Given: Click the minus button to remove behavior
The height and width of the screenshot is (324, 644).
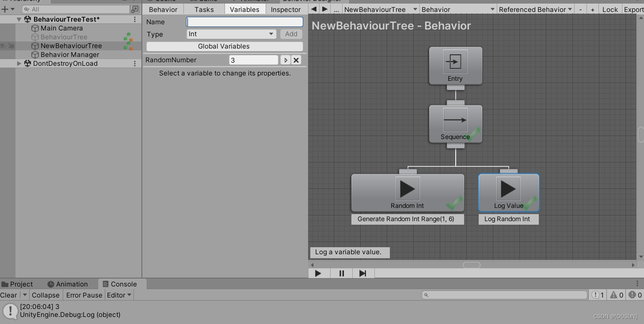Looking at the screenshot, I should [580, 9].
